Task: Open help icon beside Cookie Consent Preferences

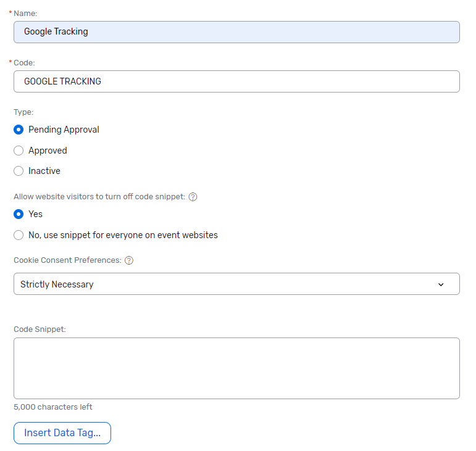Action: click(129, 260)
